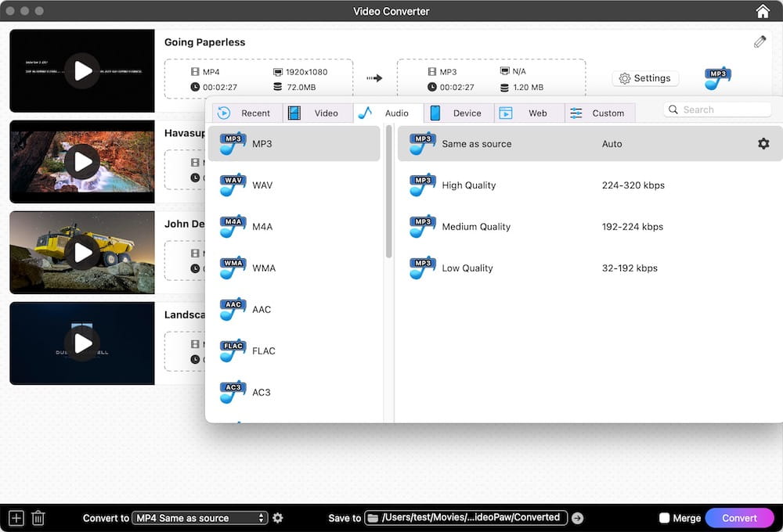Image resolution: width=783 pixels, height=532 pixels.
Task: Open the gear beside the Convert to dropdown
Action: pyautogui.click(x=278, y=517)
